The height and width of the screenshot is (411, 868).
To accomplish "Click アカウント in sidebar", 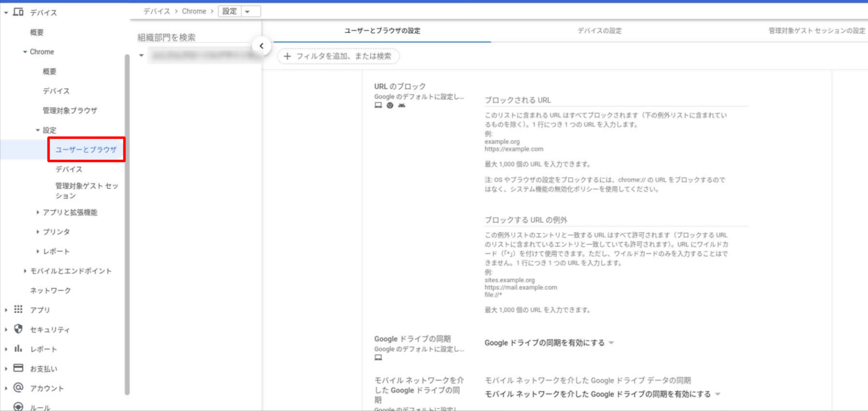I will click(47, 388).
